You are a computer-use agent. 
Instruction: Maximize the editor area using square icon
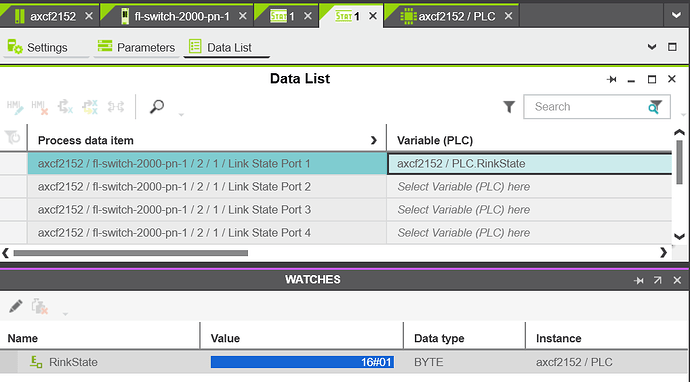tap(672, 47)
